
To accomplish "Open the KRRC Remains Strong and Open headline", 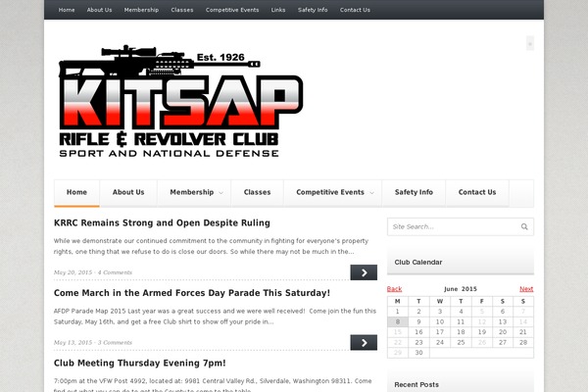I will pos(162,222).
